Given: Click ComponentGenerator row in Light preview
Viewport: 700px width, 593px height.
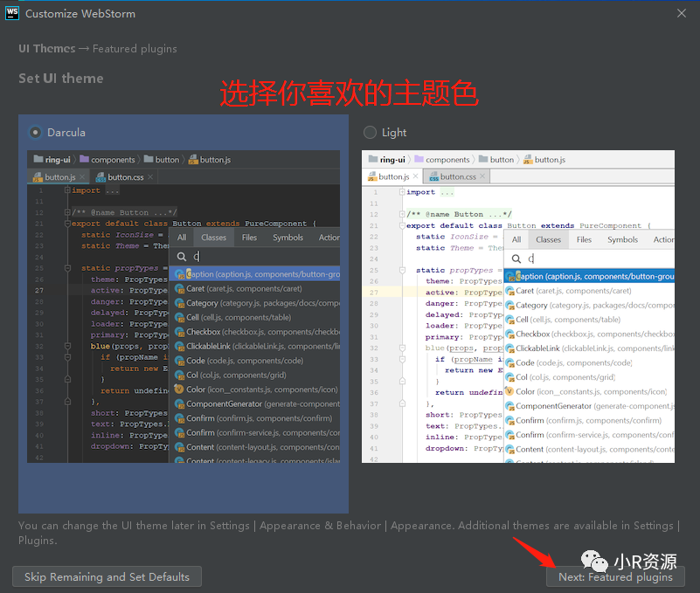Looking at the screenshot, I should tap(589, 406).
